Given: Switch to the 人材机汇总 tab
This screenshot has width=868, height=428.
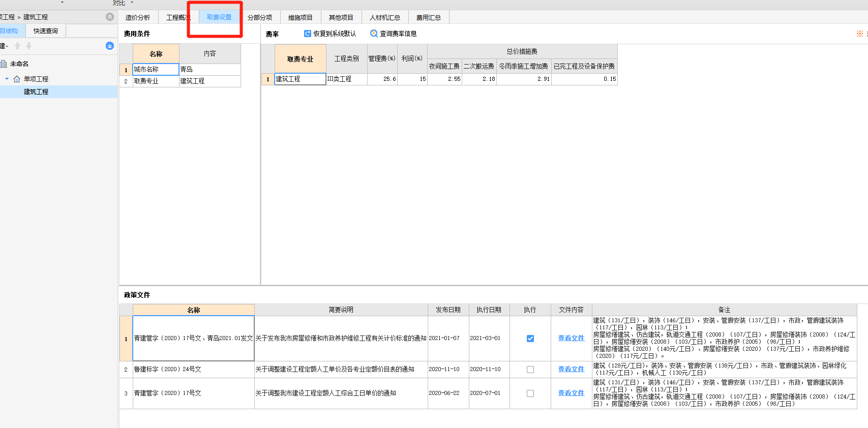Looking at the screenshot, I should pos(385,17).
